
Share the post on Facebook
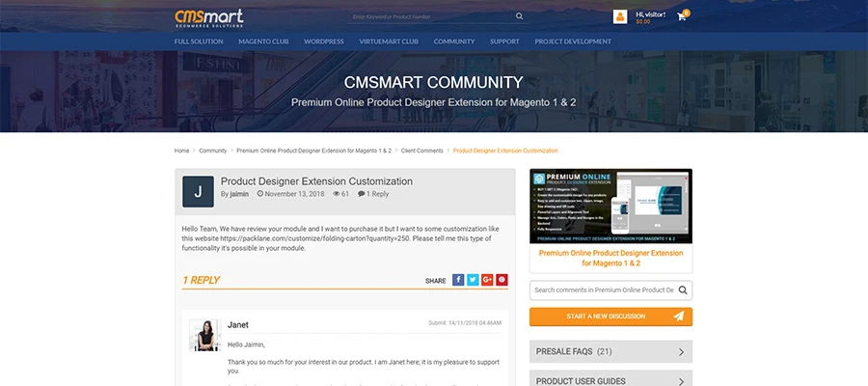pos(458,280)
